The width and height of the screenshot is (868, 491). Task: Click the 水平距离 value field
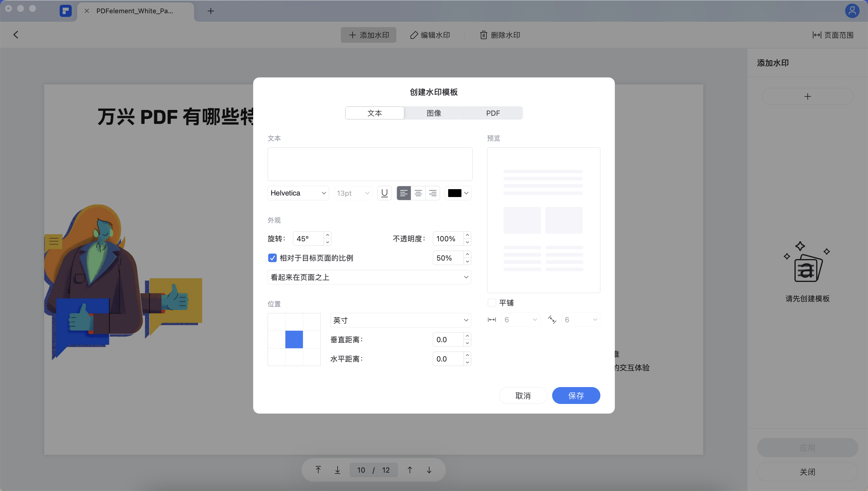click(x=448, y=358)
